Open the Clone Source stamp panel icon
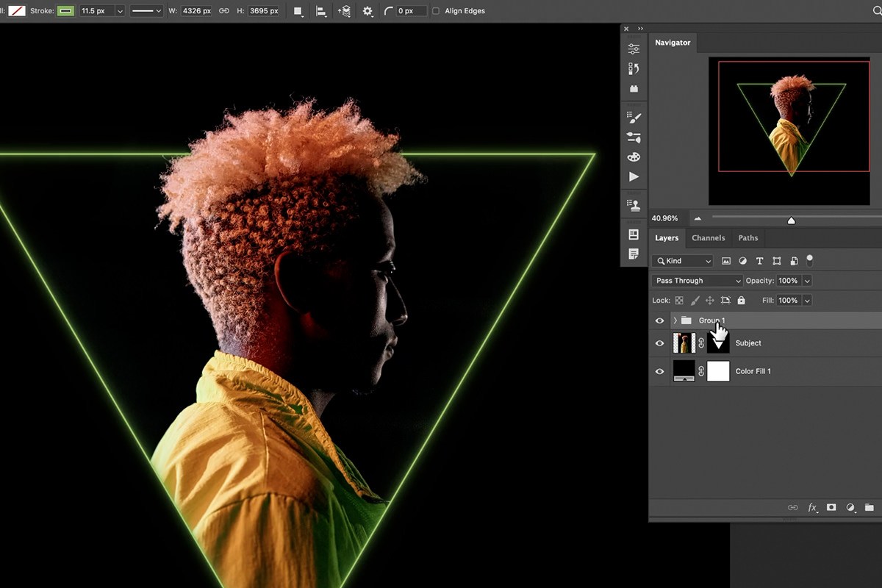 [634, 205]
